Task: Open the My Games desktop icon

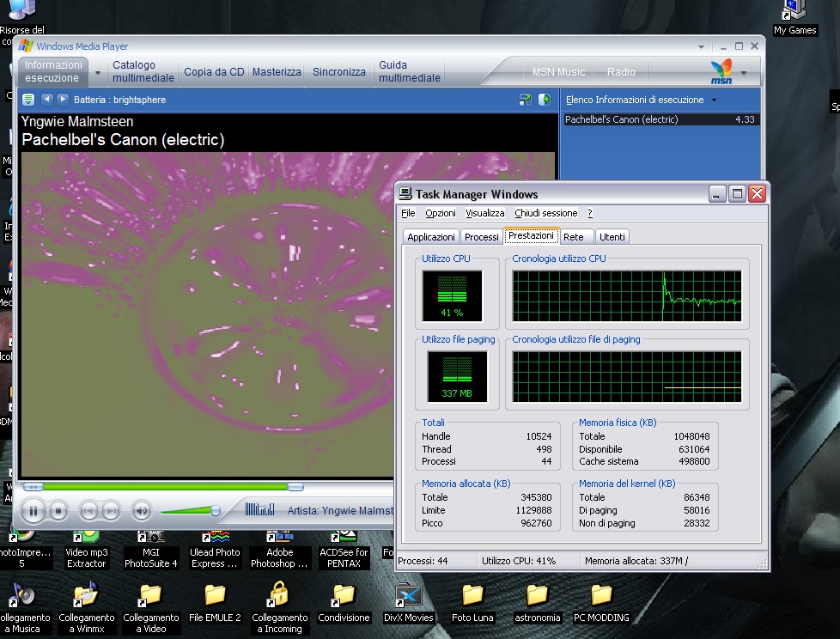Action: tap(794, 18)
